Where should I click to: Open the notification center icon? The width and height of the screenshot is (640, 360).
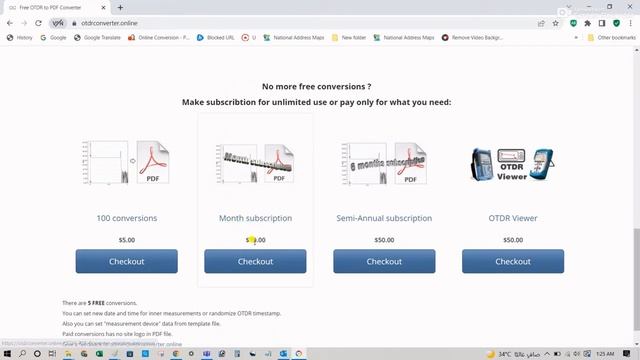627,353
